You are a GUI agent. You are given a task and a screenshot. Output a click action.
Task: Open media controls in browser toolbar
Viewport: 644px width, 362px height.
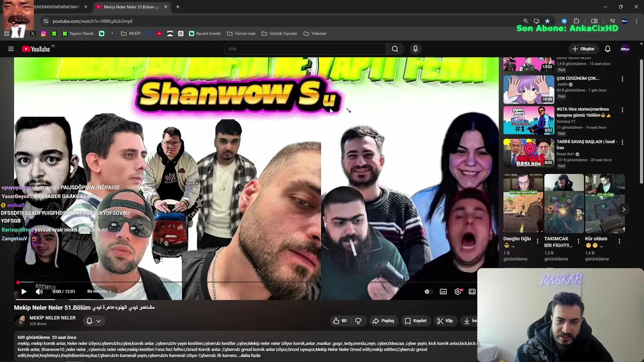coord(612,21)
